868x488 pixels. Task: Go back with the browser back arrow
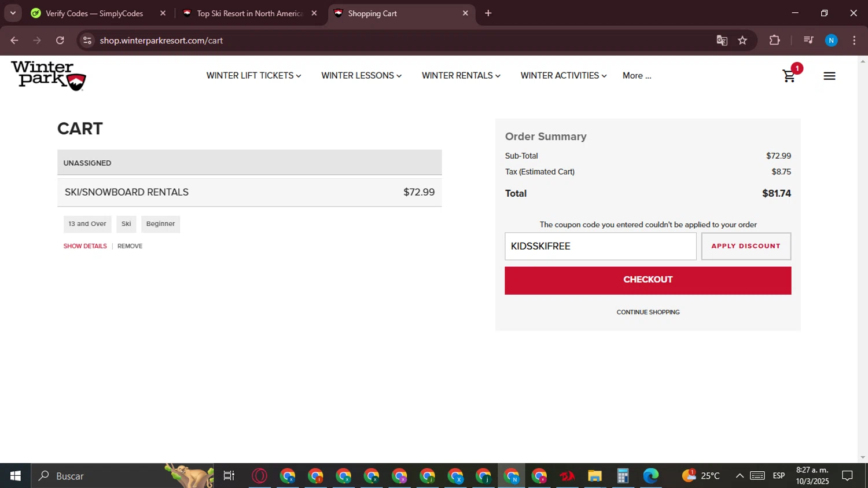[14, 41]
